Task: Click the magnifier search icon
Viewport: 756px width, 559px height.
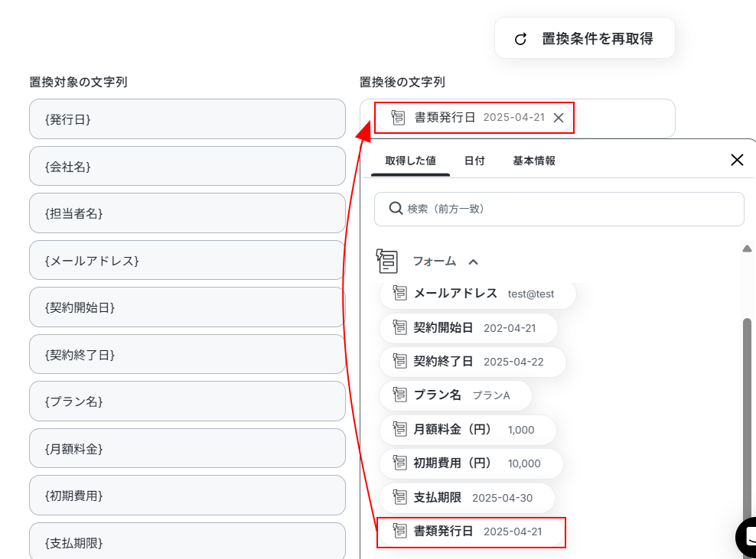Action: pyautogui.click(x=396, y=209)
